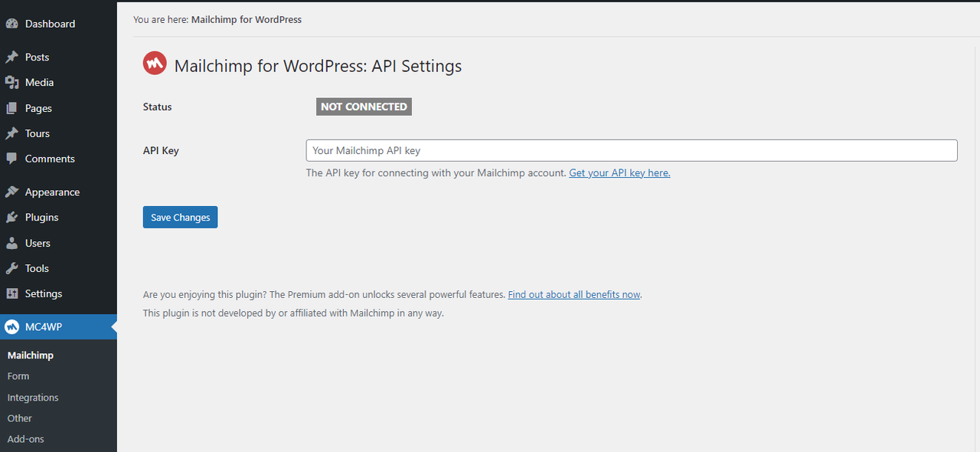Click the Save Changes button
The image size is (980, 452).
point(181,218)
